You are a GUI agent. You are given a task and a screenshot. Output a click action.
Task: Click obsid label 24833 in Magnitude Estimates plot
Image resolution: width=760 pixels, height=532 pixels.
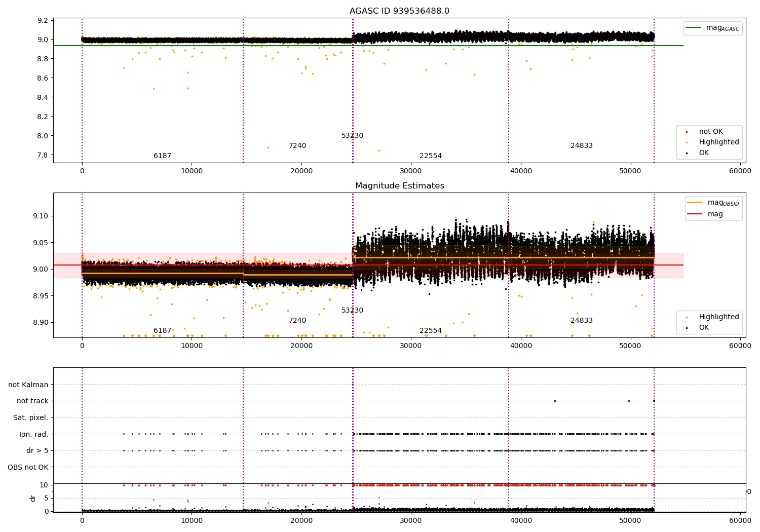pyautogui.click(x=582, y=321)
